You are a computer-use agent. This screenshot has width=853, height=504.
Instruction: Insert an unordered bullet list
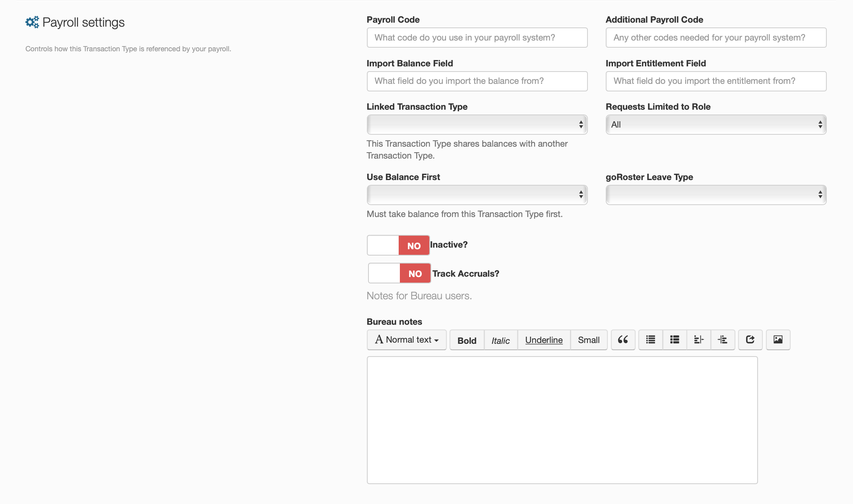[x=650, y=340]
